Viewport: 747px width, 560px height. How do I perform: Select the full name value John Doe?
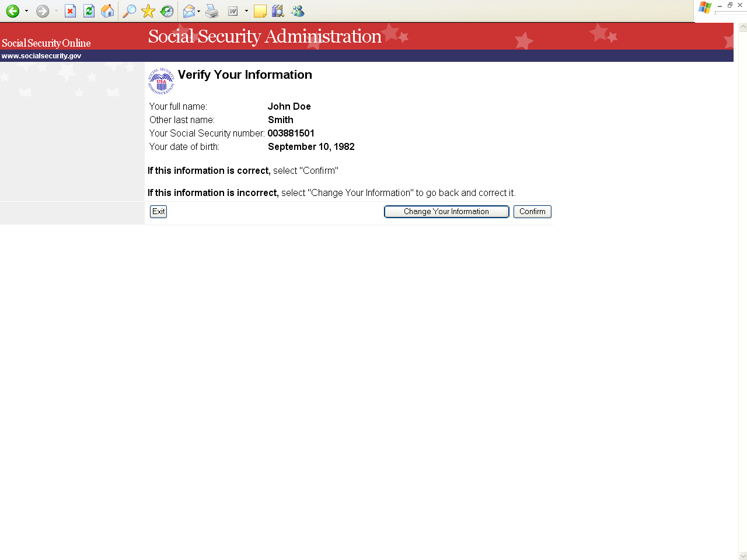(x=289, y=106)
